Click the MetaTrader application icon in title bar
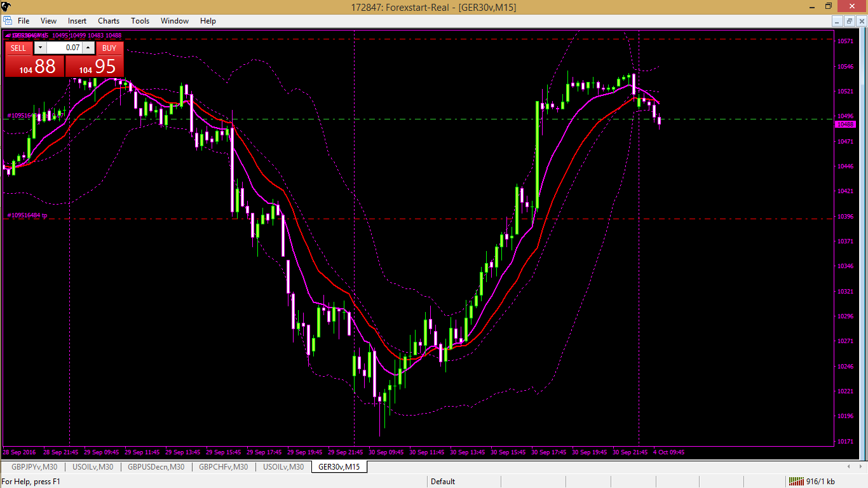Image resolution: width=868 pixels, height=488 pixels. pos(7,7)
